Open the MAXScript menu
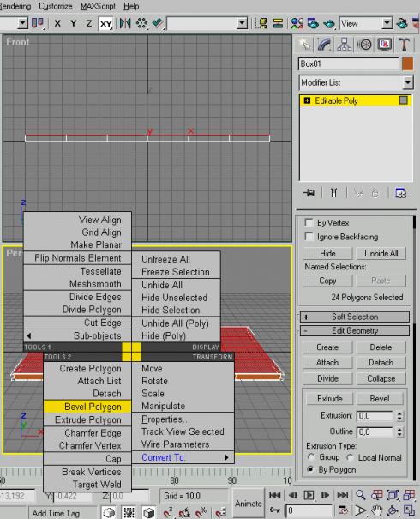Image resolution: width=420 pixels, height=519 pixels. (x=98, y=6)
